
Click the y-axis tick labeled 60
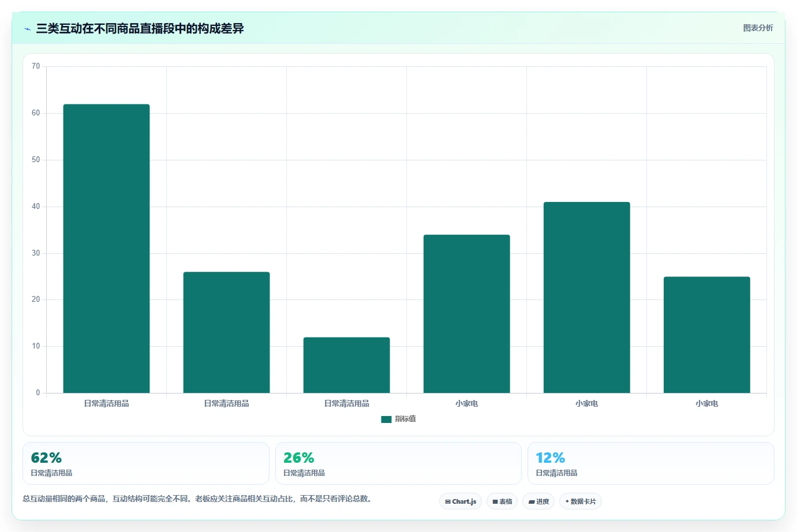click(36, 113)
